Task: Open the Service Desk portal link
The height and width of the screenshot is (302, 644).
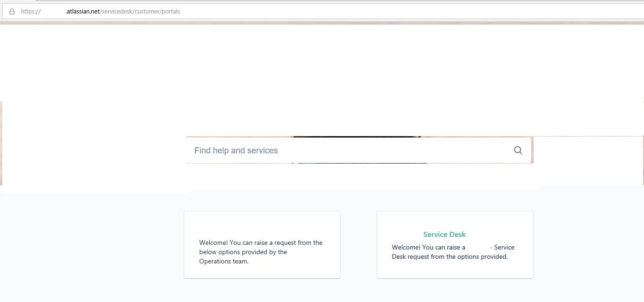Action: pos(444,235)
